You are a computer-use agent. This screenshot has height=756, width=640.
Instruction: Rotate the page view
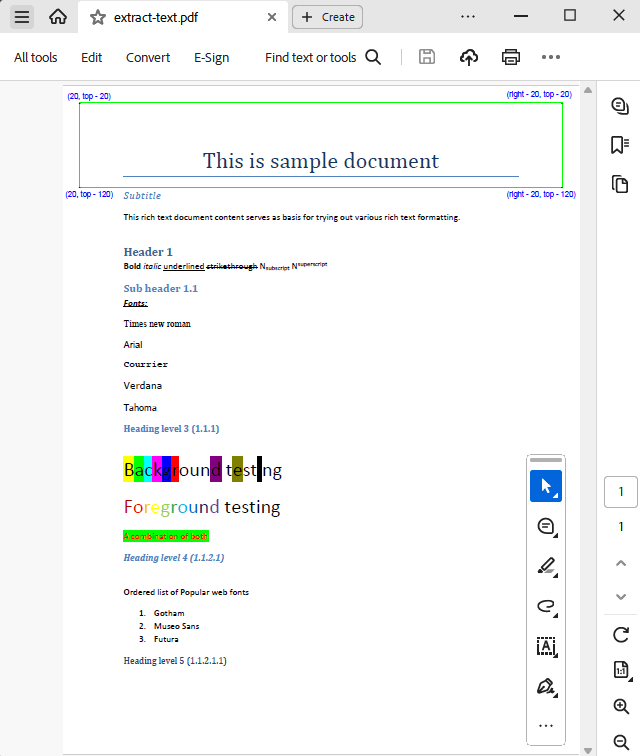pyautogui.click(x=621, y=634)
